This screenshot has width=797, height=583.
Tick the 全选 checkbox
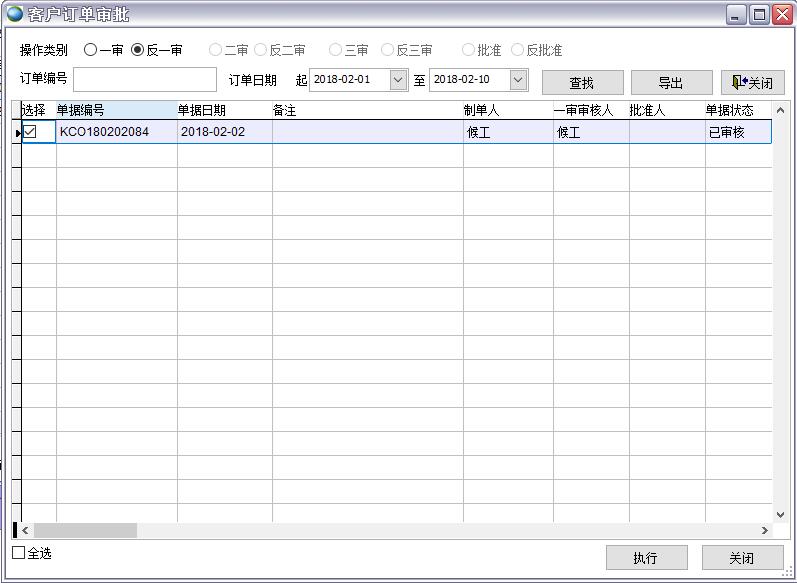click(19, 553)
